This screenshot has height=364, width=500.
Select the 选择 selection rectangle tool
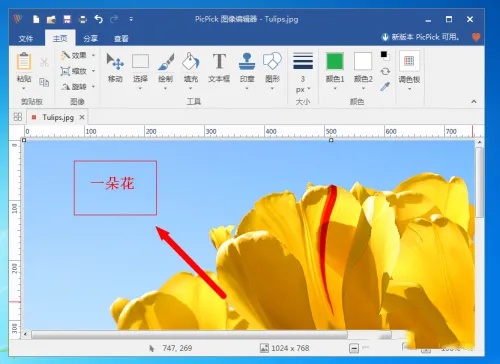(x=140, y=67)
